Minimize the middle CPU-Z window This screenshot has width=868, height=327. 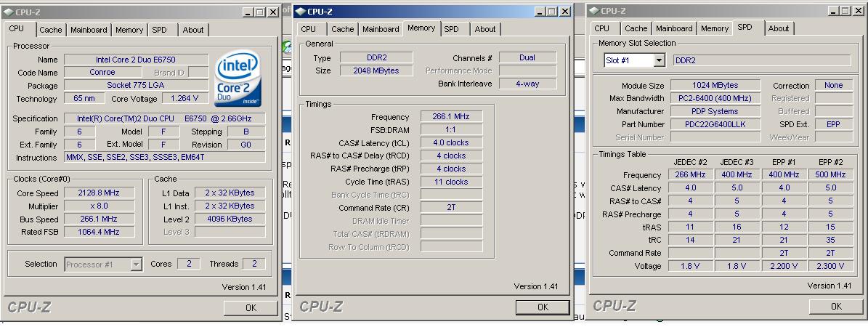540,11
